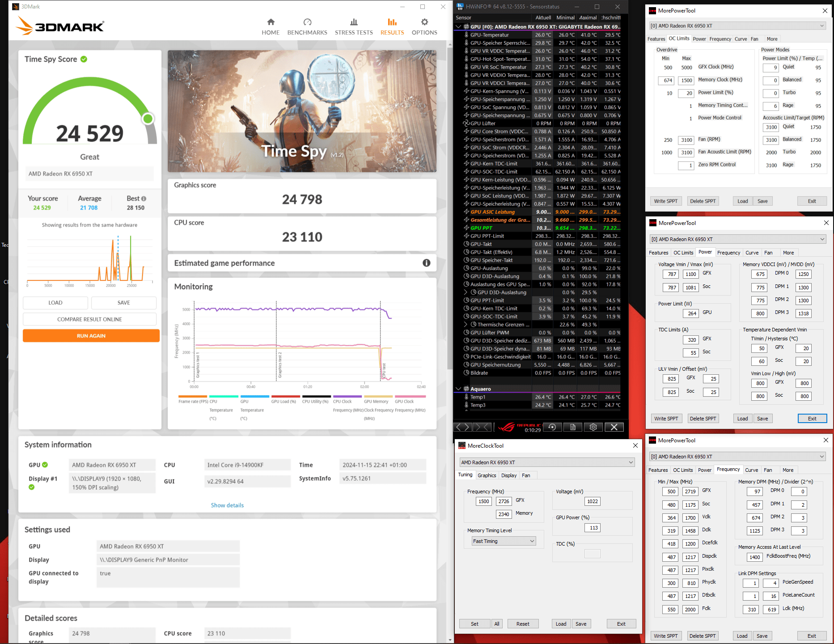This screenshot has width=834, height=644.
Task: Close sensors with HWiNFO's bottom X button
Action: point(614,427)
